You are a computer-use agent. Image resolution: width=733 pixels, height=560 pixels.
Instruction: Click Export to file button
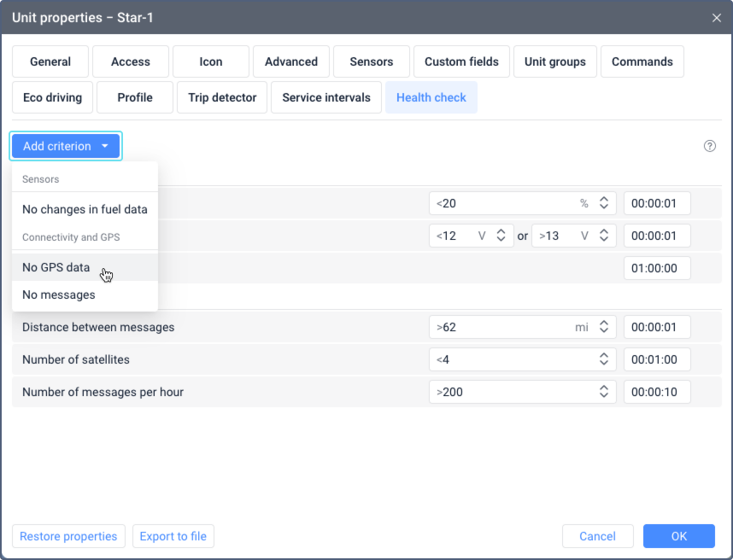click(173, 536)
